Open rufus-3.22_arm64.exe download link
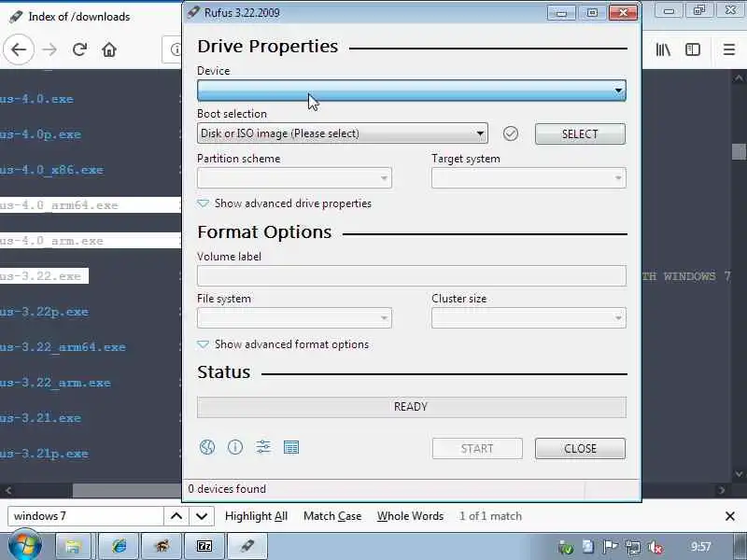This screenshot has width=747, height=560. pos(63,347)
